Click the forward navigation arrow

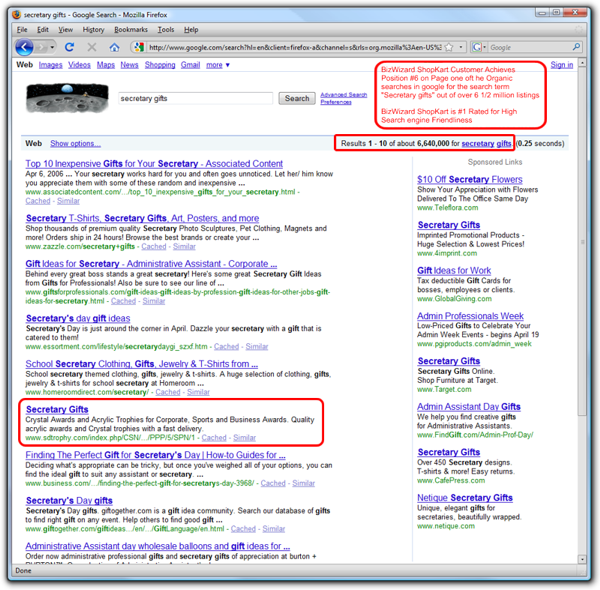pyautogui.click(x=41, y=47)
